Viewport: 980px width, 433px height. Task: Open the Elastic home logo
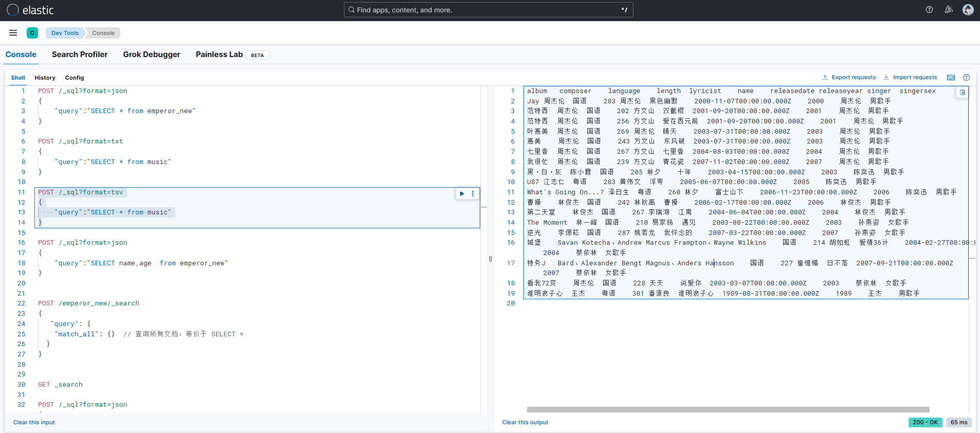(x=30, y=10)
